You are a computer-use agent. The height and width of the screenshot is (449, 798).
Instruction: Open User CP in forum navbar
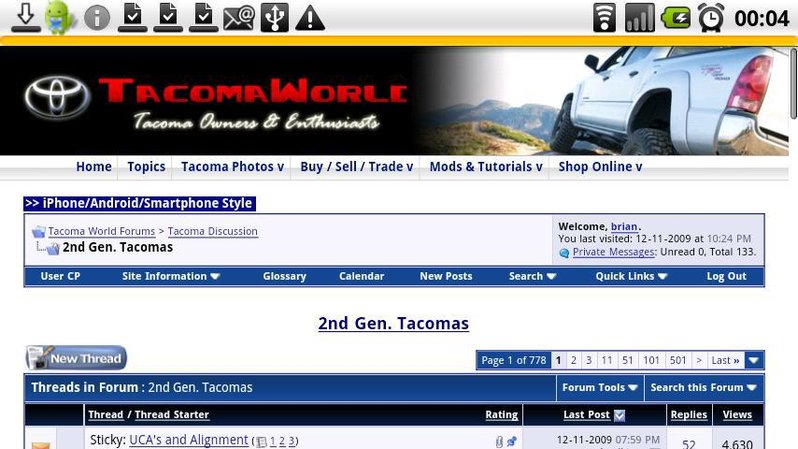click(60, 276)
